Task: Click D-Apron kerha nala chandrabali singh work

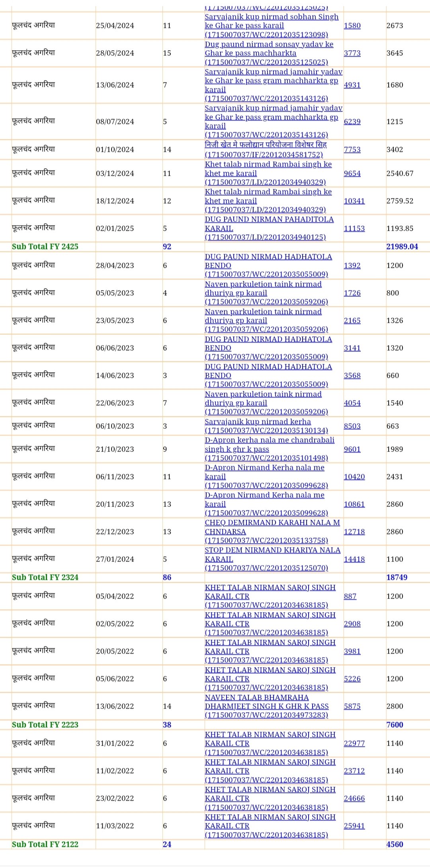Action: 269,449
